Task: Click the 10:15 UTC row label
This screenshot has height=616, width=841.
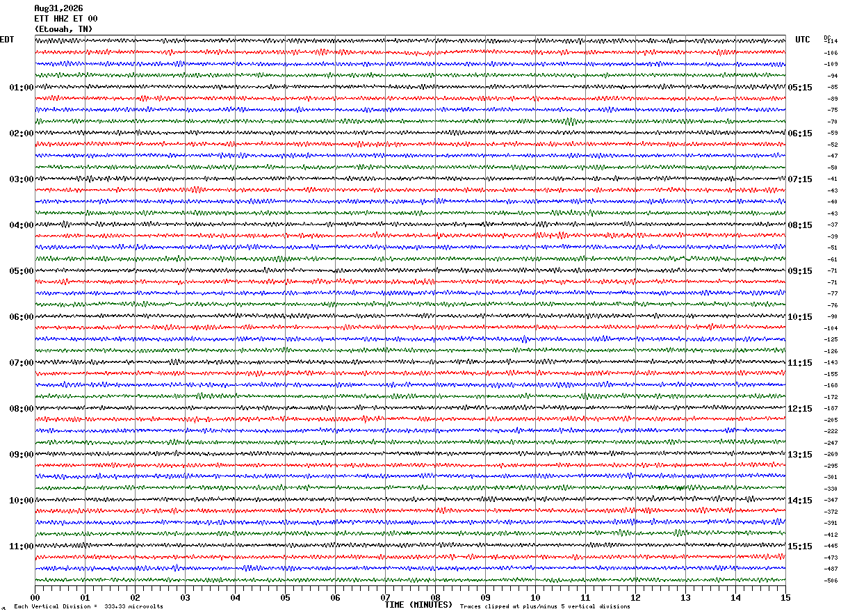Action: click(800, 317)
